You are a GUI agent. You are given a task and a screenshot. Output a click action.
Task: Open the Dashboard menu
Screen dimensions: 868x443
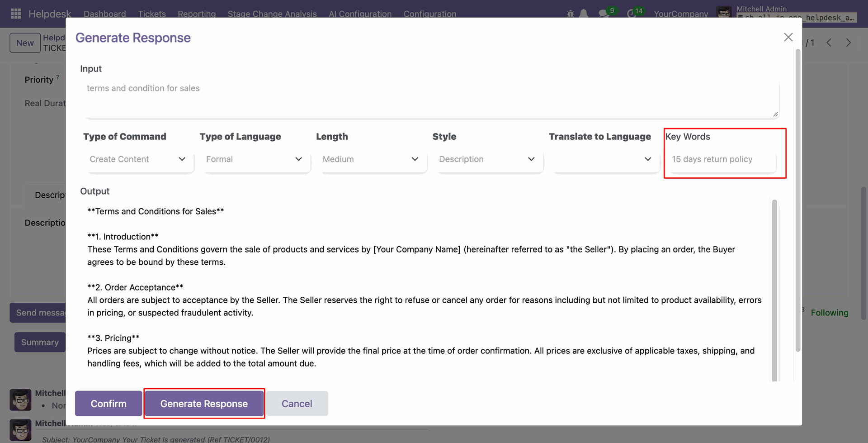pos(105,14)
